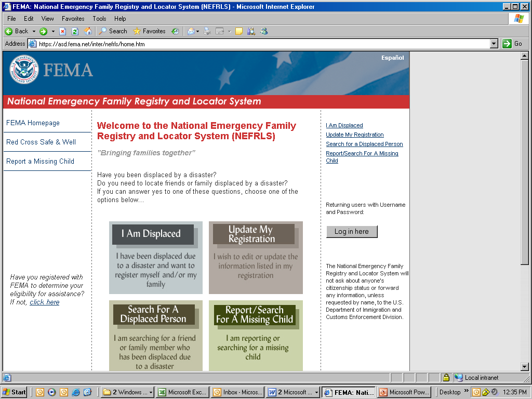
Task: Open the 'I Am Displaced' link in right column
Action: 344,126
